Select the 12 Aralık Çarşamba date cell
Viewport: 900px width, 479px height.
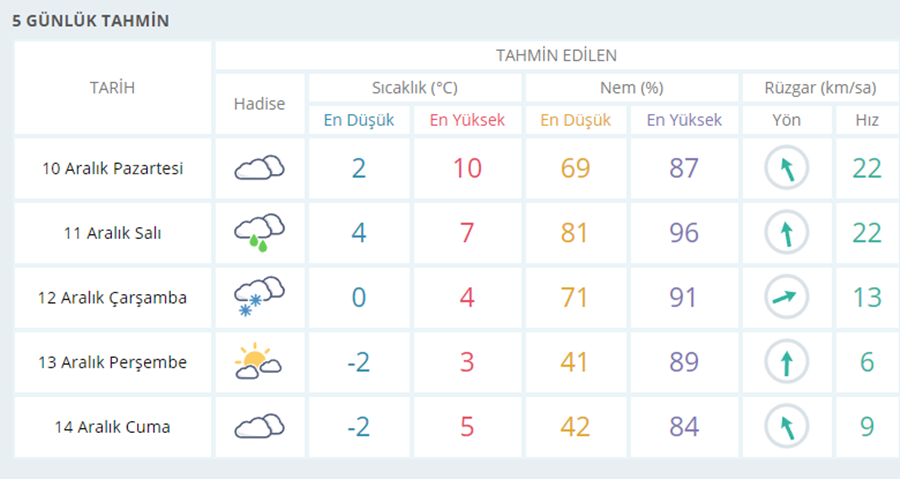[x=113, y=298]
